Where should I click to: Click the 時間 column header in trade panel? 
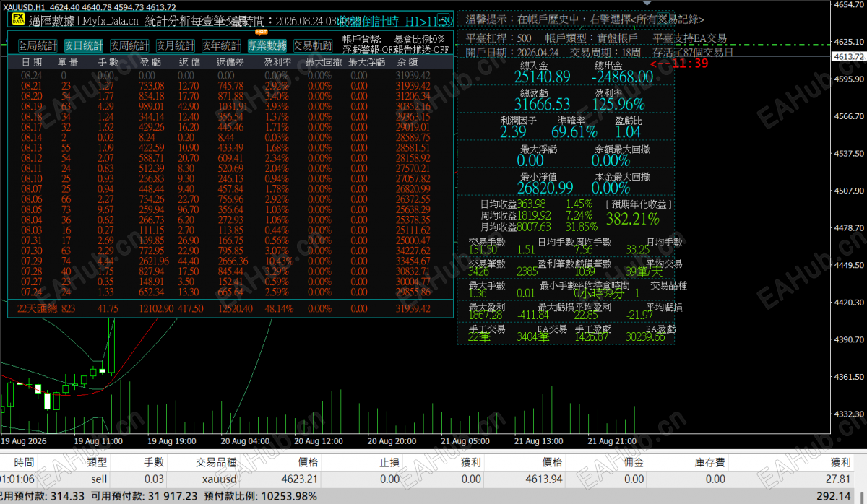(x=24, y=462)
